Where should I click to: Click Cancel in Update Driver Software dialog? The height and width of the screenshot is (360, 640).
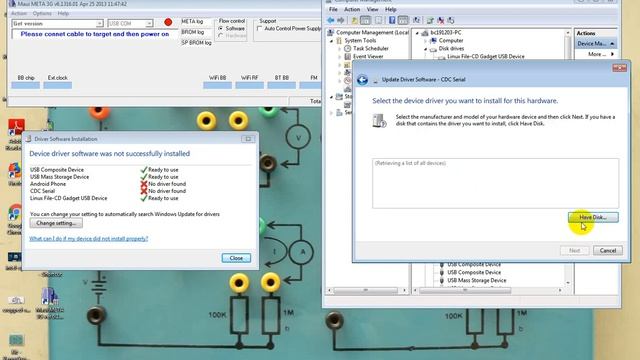[608, 250]
